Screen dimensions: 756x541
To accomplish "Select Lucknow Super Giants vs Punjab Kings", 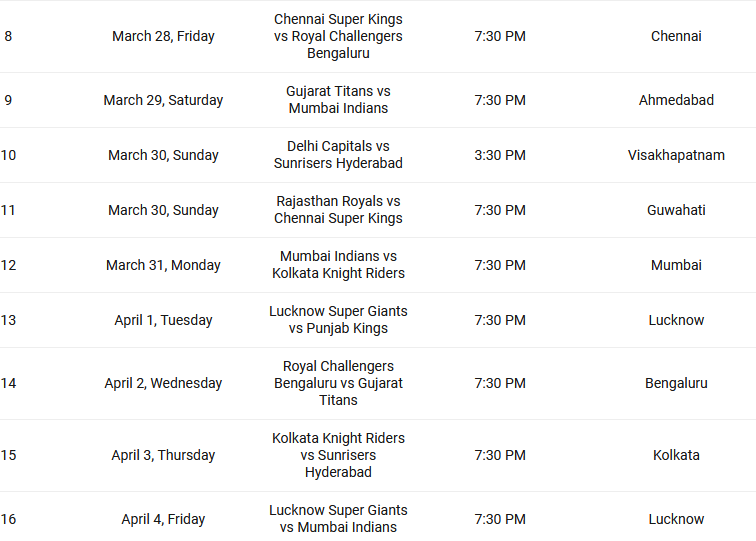I will click(338, 320).
